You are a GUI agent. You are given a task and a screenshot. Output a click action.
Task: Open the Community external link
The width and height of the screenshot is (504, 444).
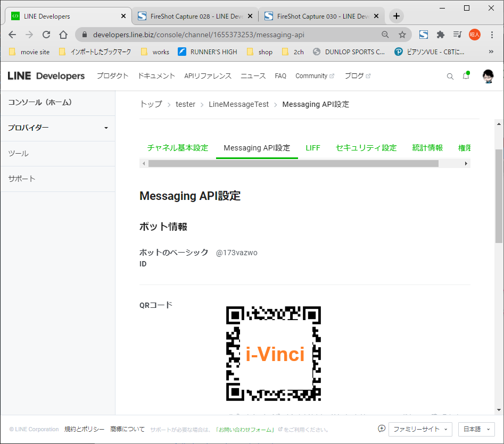pos(315,76)
